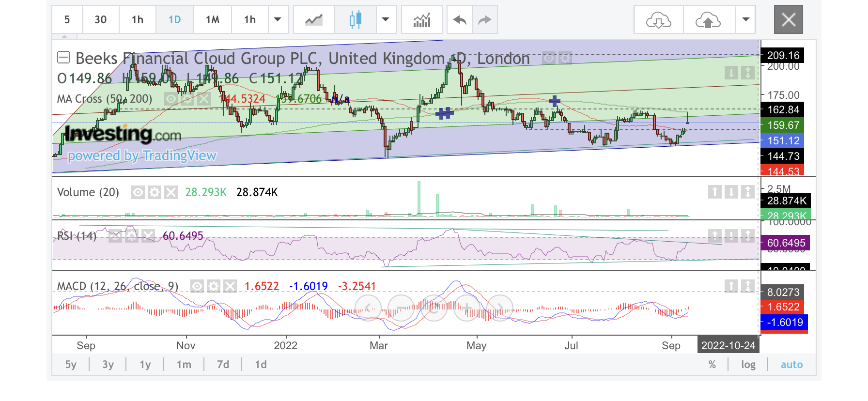Screen dimensions: 868x401
Task: Select the 5-minute timeframe
Action: pos(67,20)
